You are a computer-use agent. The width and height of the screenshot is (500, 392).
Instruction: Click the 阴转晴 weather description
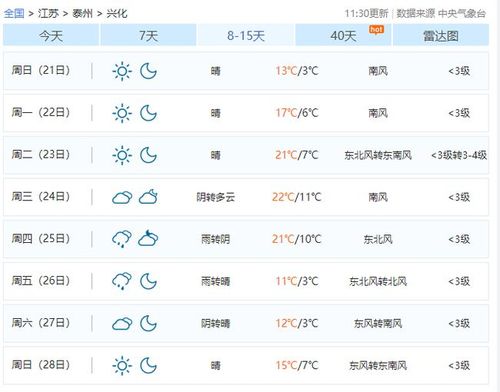(216, 323)
